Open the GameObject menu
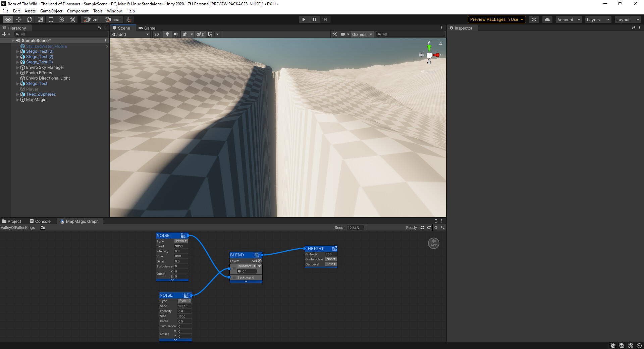644x349 pixels. click(51, 11)
